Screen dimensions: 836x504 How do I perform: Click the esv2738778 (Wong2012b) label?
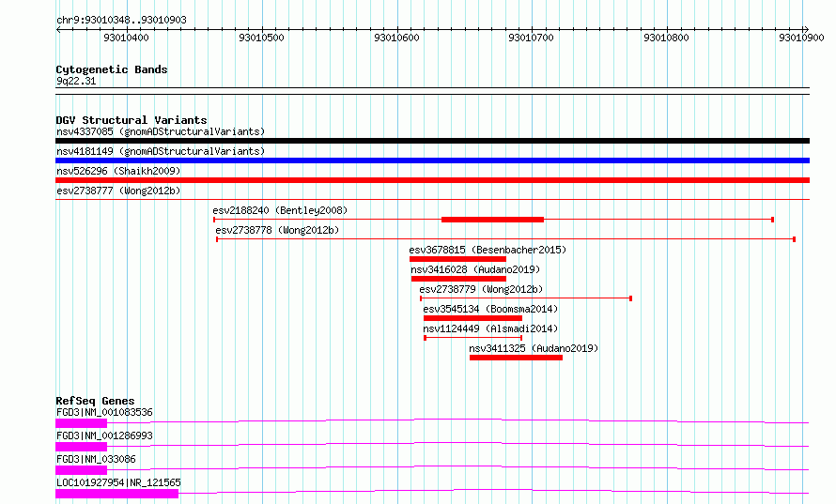(277, 230)
